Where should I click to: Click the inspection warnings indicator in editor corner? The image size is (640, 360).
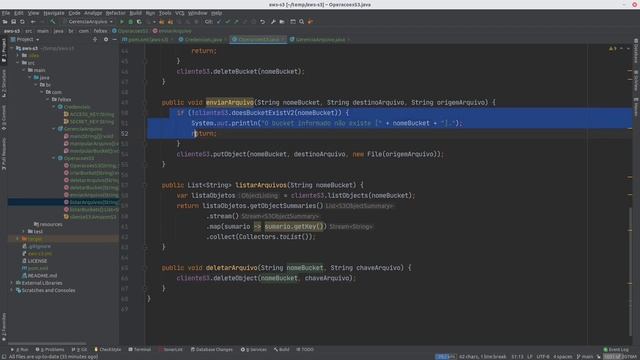[613, 49]
